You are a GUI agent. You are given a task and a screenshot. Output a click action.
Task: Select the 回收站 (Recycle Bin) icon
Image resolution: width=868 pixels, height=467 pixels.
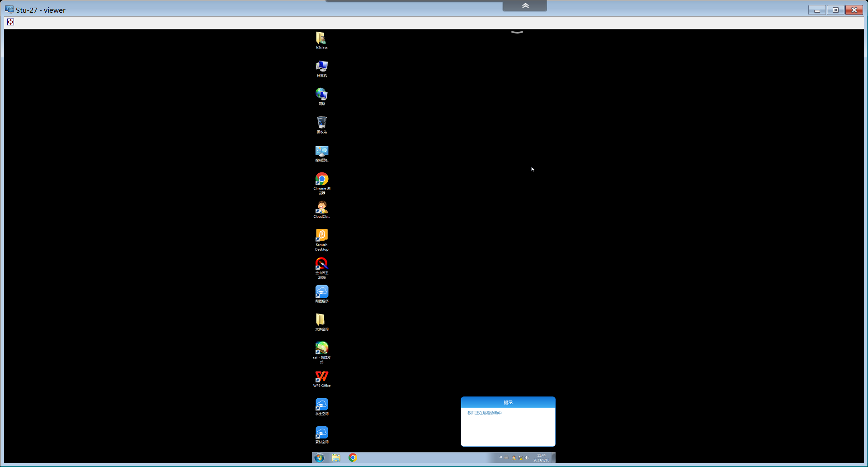(321, 125)
